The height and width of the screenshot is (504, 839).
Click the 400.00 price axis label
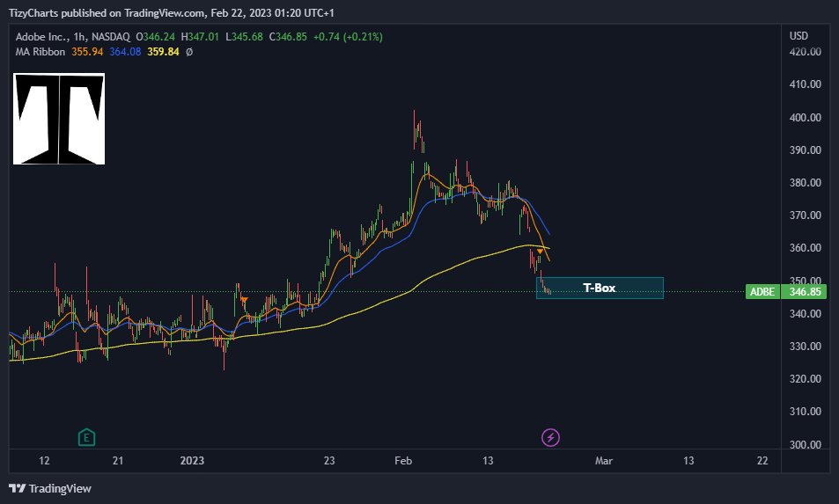click(x=806, y=118)
